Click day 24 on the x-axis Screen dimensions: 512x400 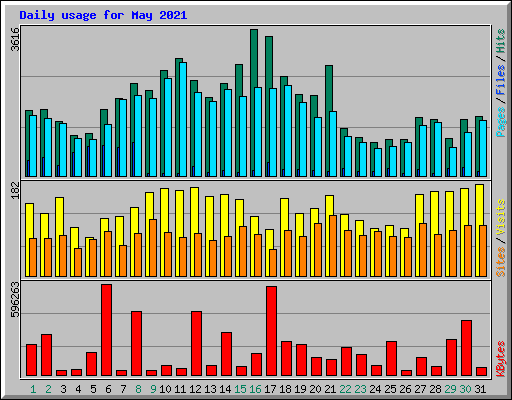(x=375, y=389)
